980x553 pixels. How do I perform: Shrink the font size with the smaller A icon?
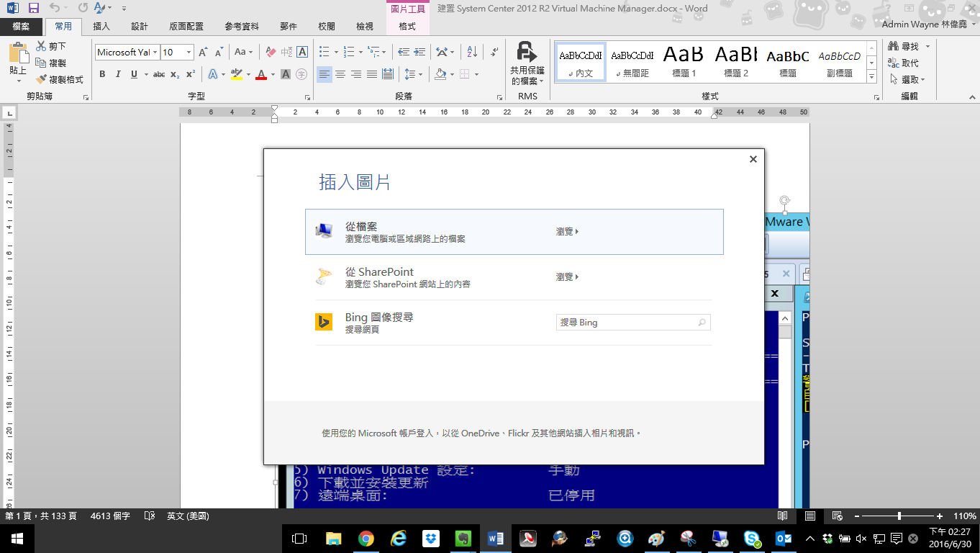point(219,52)
